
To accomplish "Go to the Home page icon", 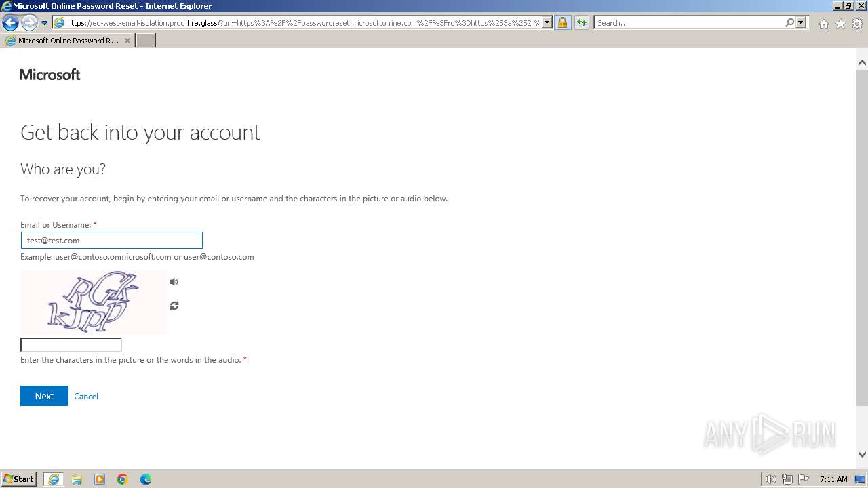I will (823, 24).
